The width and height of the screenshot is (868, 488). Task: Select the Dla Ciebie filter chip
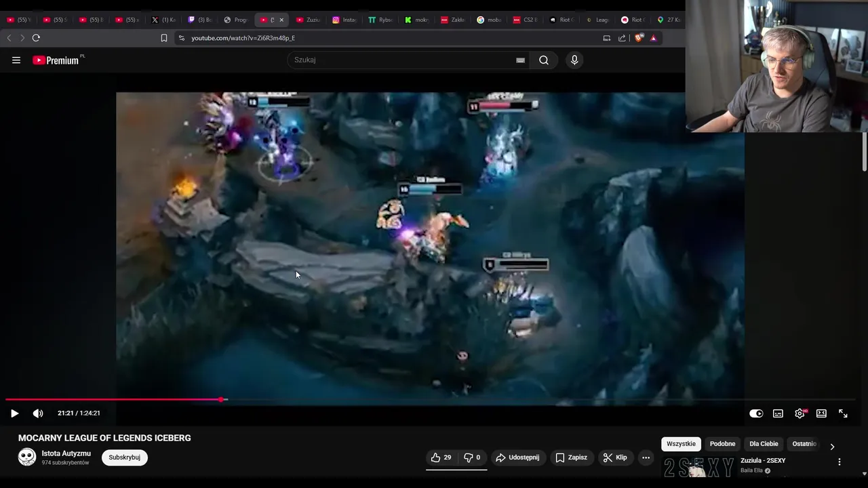point(764,444)
